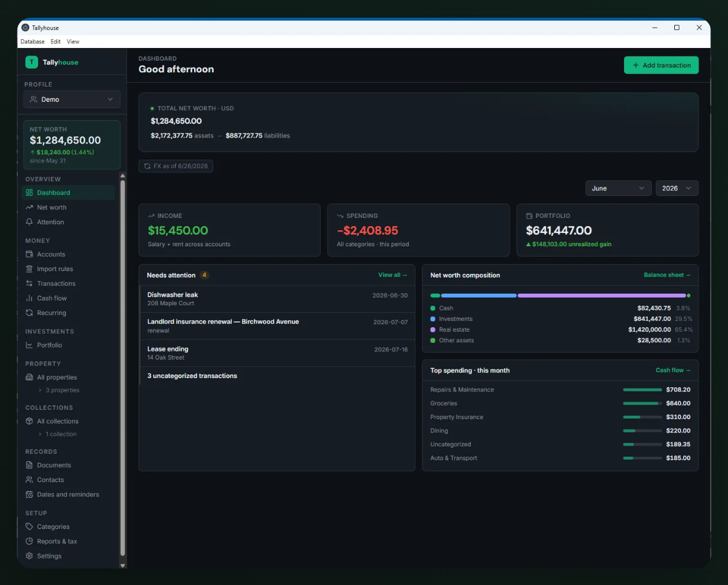Open Import rules bank icon

click(29, 269)
